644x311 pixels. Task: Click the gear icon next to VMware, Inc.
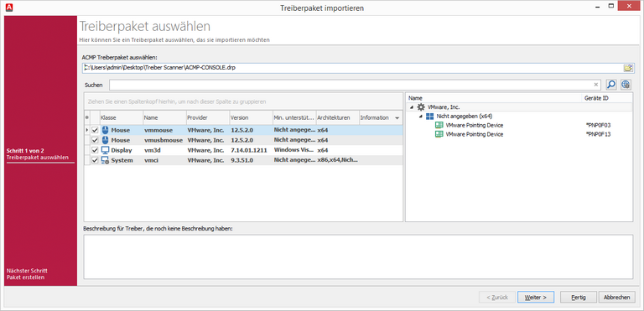pos(421,107)
